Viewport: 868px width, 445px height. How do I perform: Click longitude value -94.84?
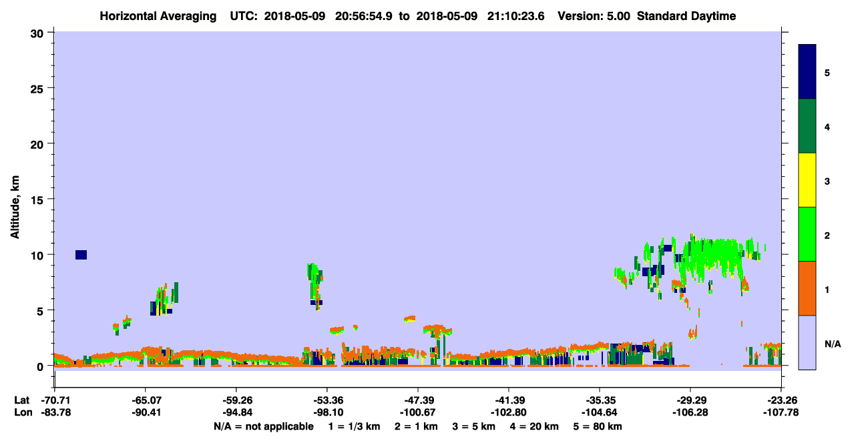[x=236, y=412]
